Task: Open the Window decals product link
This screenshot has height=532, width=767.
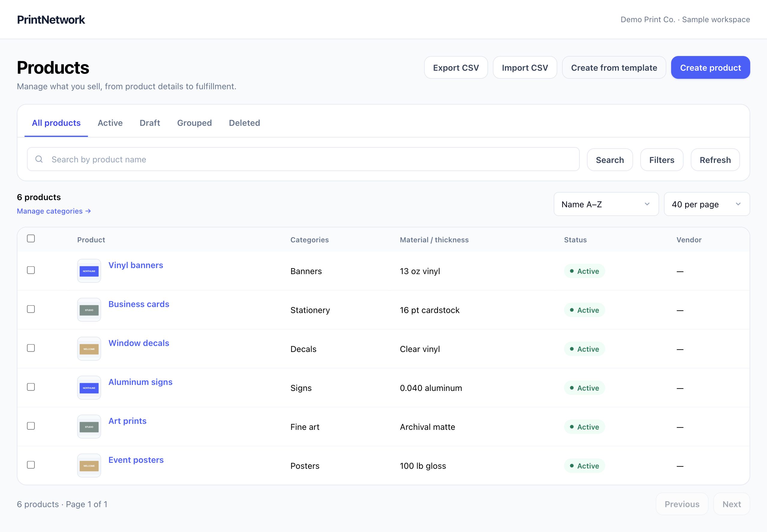Action: tap(139, 343)
